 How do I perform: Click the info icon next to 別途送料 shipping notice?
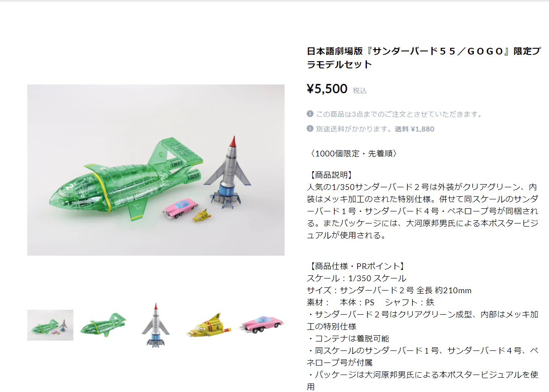coord(310,129)
